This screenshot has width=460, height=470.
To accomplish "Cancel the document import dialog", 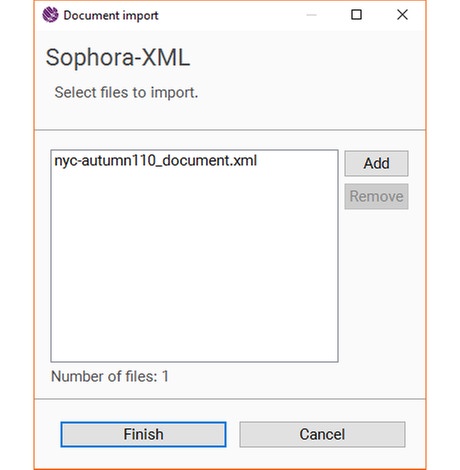I will (x=322, y=434).
